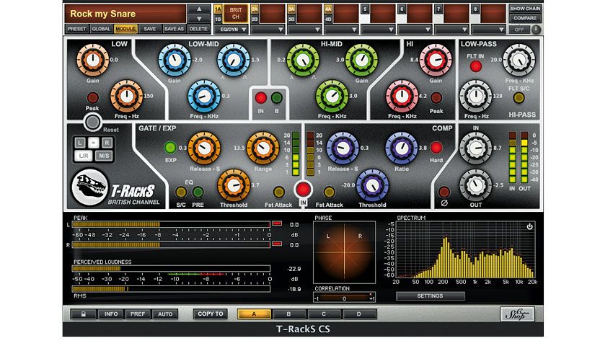Select the R channel button
The image size is (613, 364).
(107, 143)
